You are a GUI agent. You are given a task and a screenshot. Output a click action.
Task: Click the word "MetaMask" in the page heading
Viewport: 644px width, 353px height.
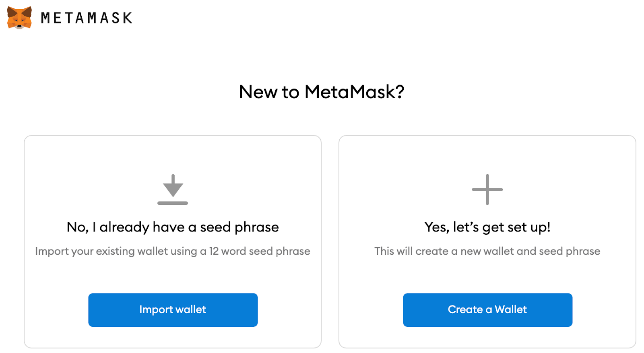coord(350,92)
